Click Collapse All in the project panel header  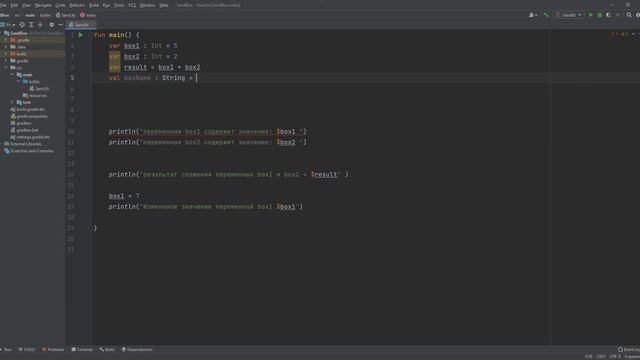coord(40,24)
